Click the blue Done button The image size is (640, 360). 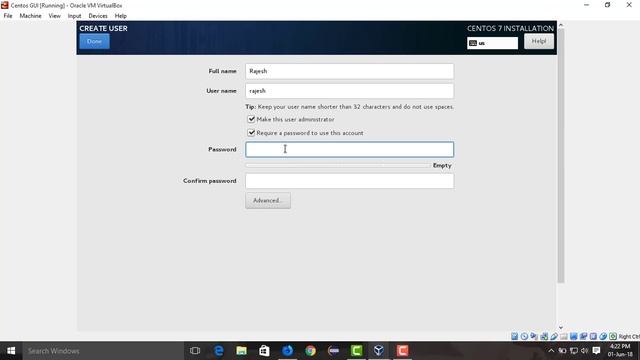pyautogui.click(x=94, y=41)
